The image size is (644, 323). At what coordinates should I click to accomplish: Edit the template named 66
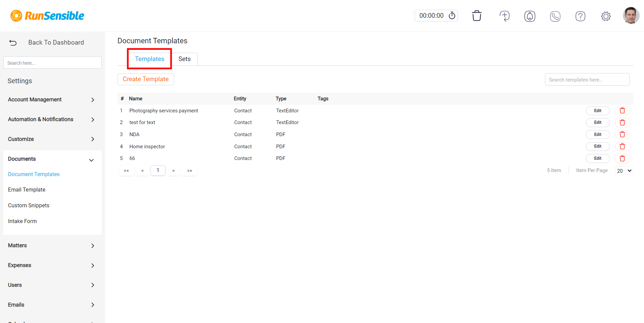(598, 158)
